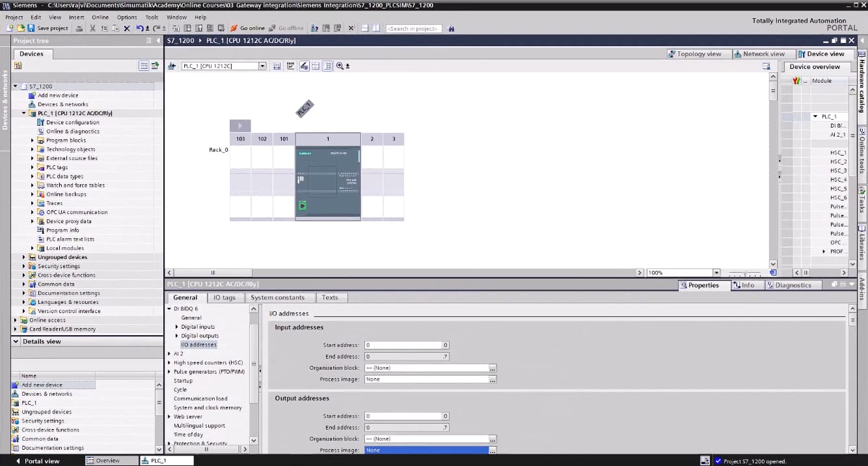Viewport: 868px width, 466px height.
Task: Click the input Start address field
Action: click(403, 345)
